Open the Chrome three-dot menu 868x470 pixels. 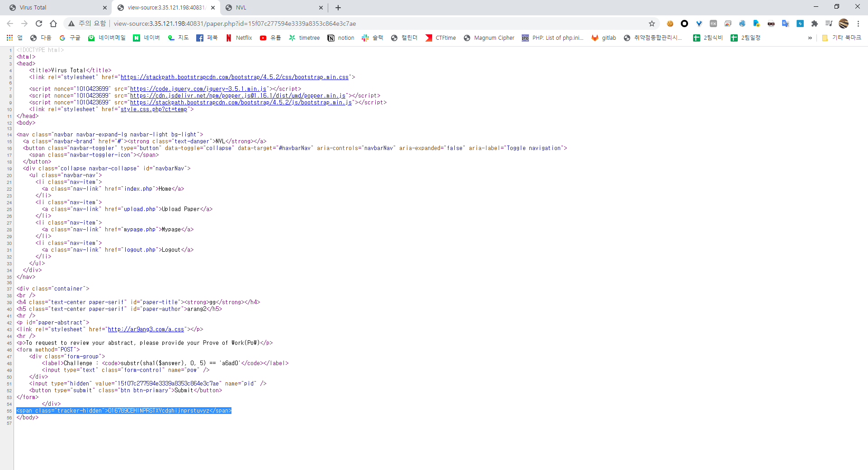(858, 23)
